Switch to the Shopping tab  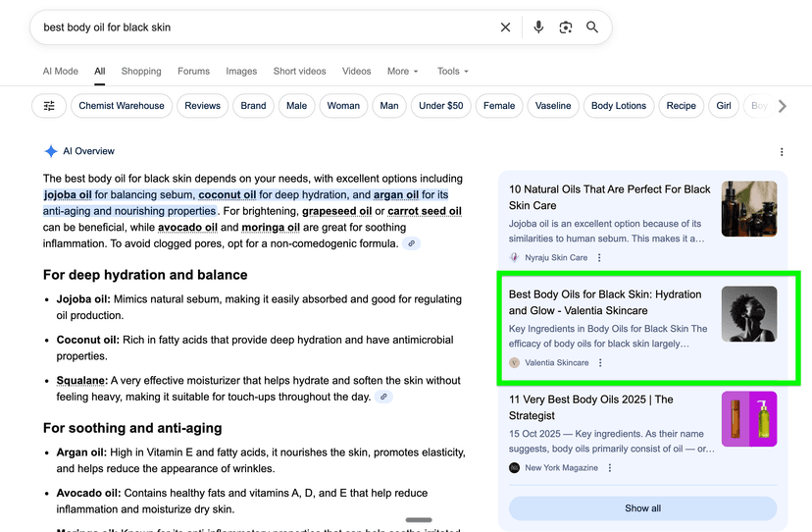click(141, 72)
